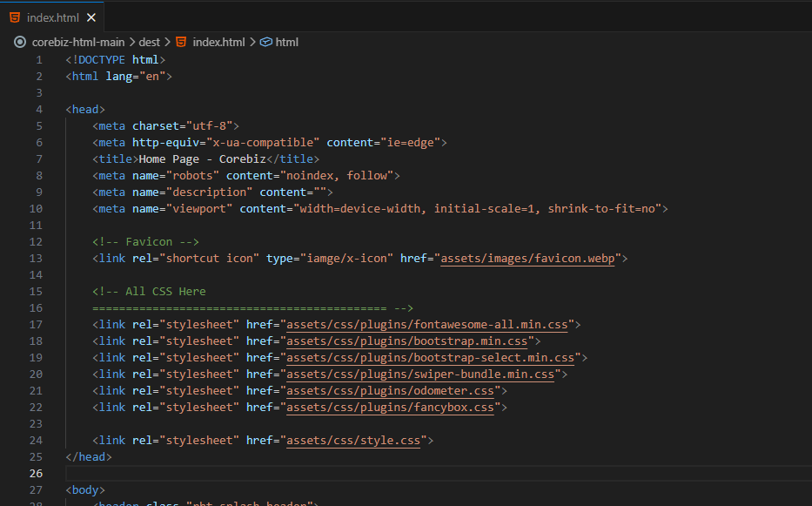Click the HTML5 file icon in tab
The height and width of the screenshot is (506, 812).
tap(15, 17)
